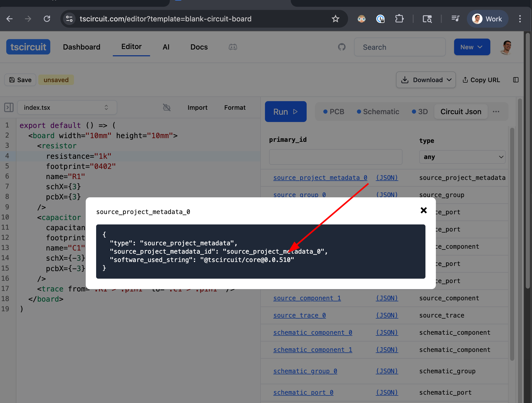Open the source_trace_0 link

[299, 315]
